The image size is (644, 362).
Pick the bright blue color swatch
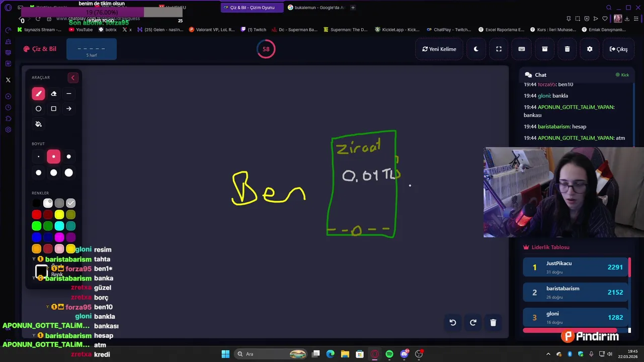point(36,237)
